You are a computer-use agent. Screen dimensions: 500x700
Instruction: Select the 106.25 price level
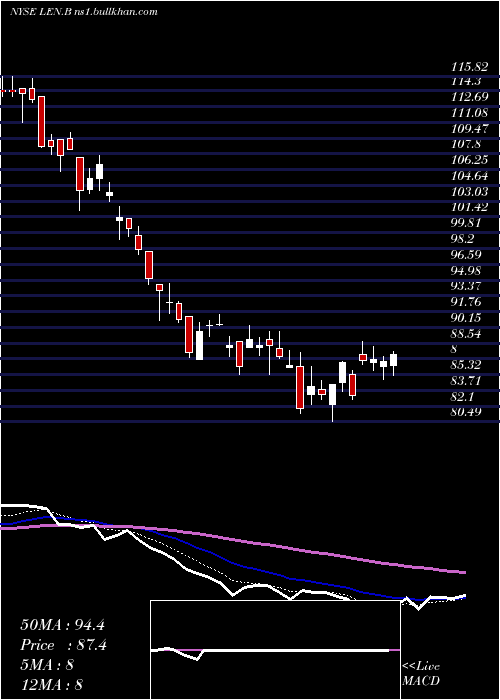469,160
